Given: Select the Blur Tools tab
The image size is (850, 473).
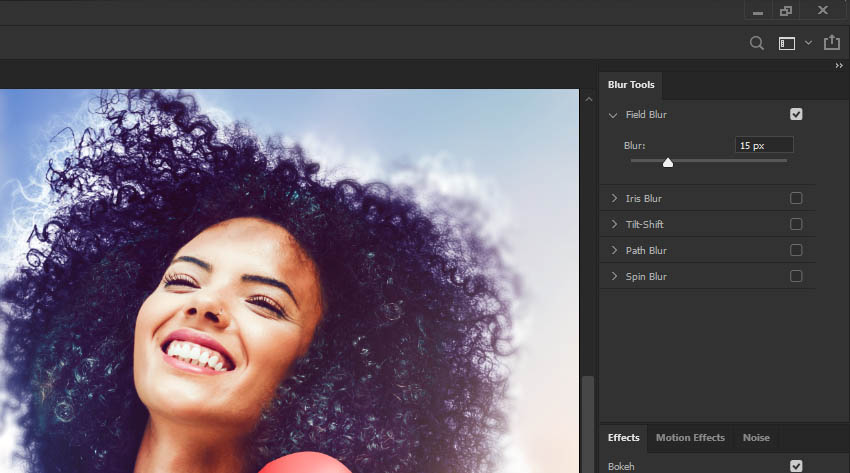Looking at the screenshot, I should [x=631, y=85].
